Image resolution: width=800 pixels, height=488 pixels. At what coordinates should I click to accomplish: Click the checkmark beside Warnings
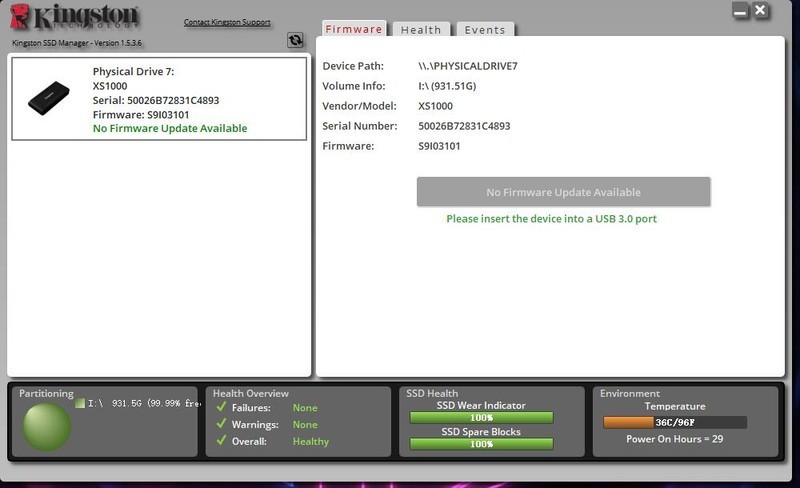tap(221, 424)
